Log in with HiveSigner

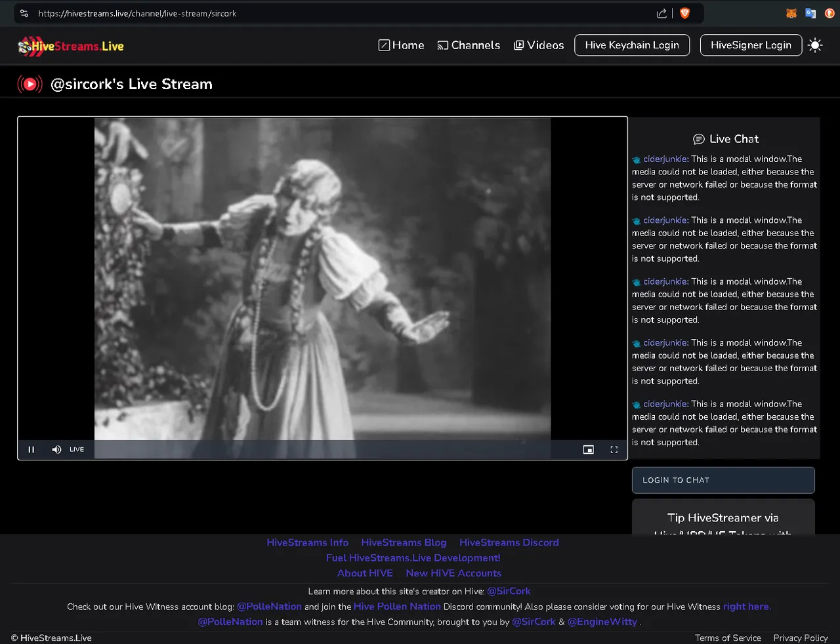(751, 45)
